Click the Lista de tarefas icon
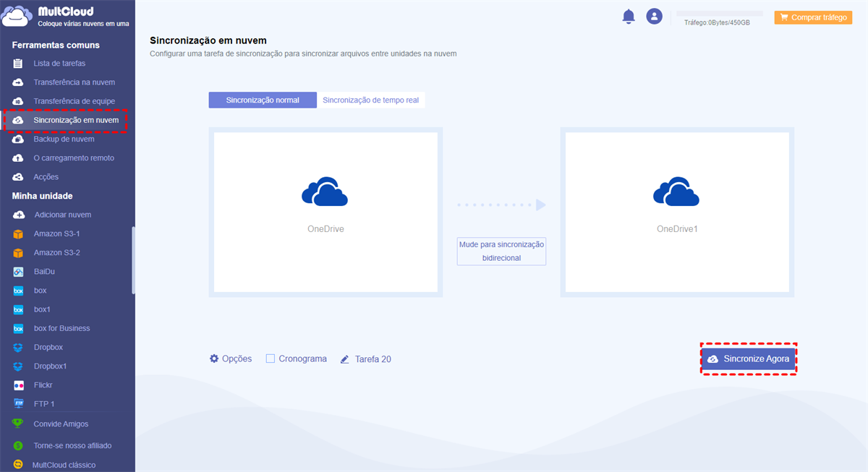The width and height of the screenshot is (868, 472). 18,64
